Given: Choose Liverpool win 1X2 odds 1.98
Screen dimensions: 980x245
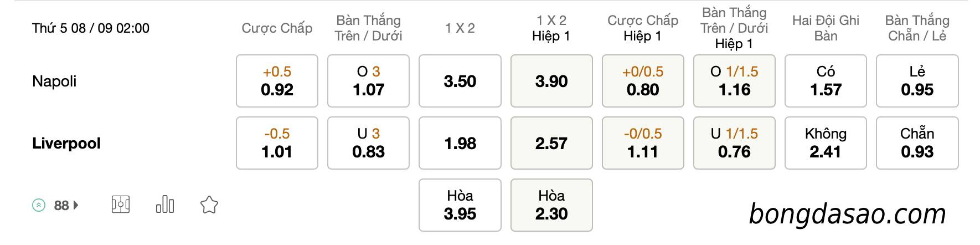Looking at the screenshot, I should (460, 143).
